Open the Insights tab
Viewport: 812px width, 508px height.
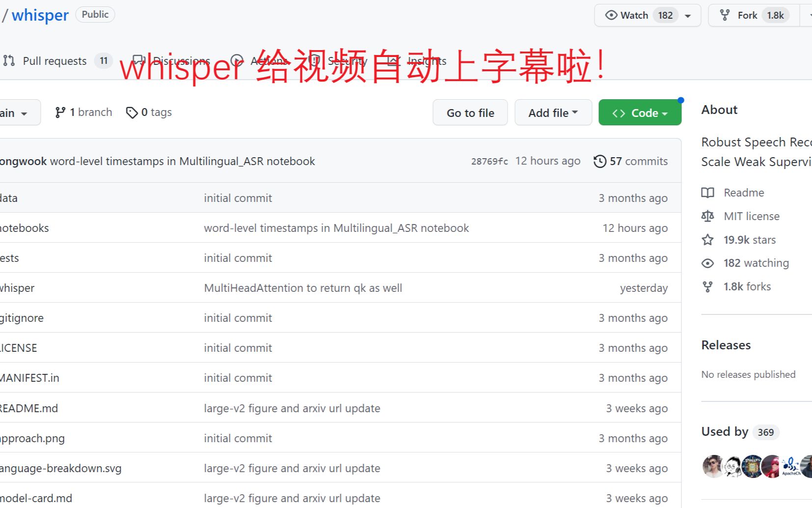[417, 61]
